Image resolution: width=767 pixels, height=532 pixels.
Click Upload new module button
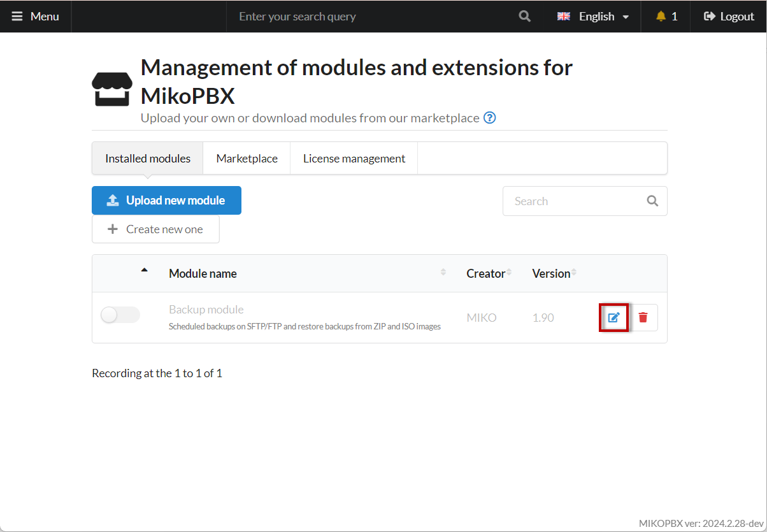[x=166, y=201]
